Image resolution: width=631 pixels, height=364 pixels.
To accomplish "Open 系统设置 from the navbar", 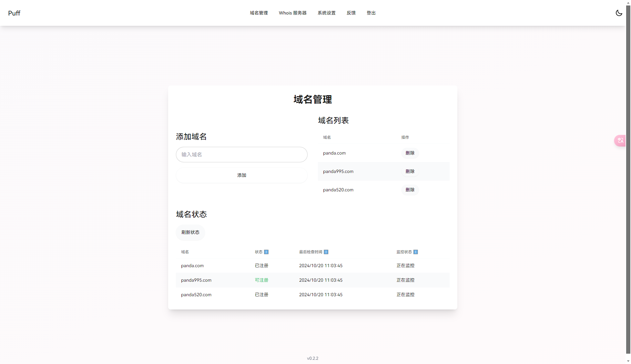I will coord(327,13).
